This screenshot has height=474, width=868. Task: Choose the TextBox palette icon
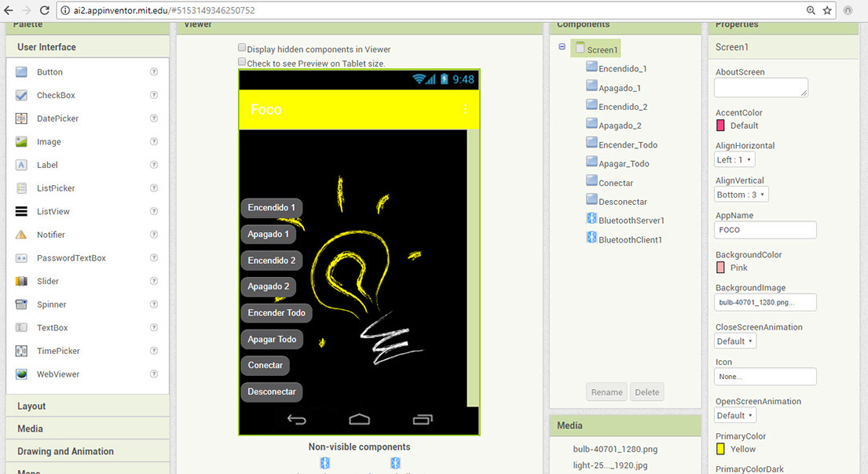point(21,327)
